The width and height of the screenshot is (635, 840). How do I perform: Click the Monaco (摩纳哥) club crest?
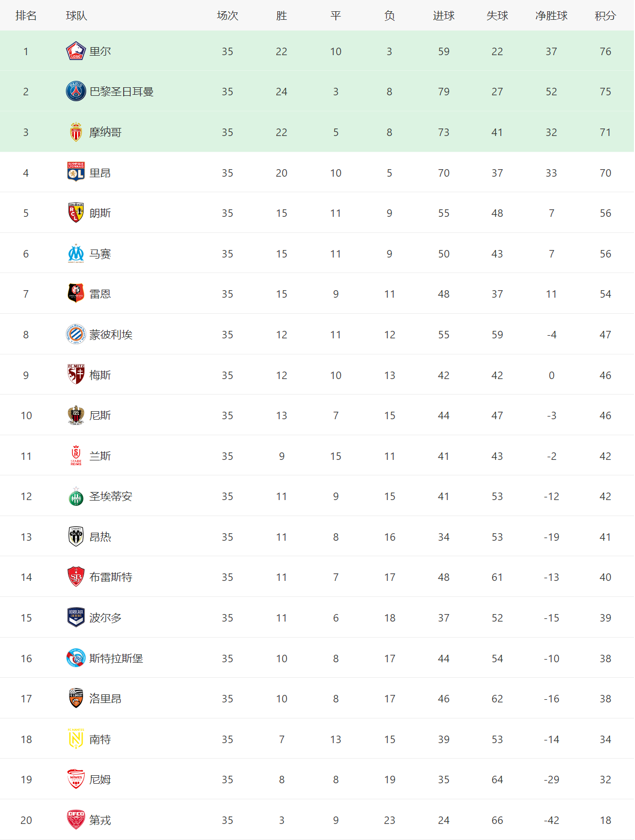click(75, 132)
